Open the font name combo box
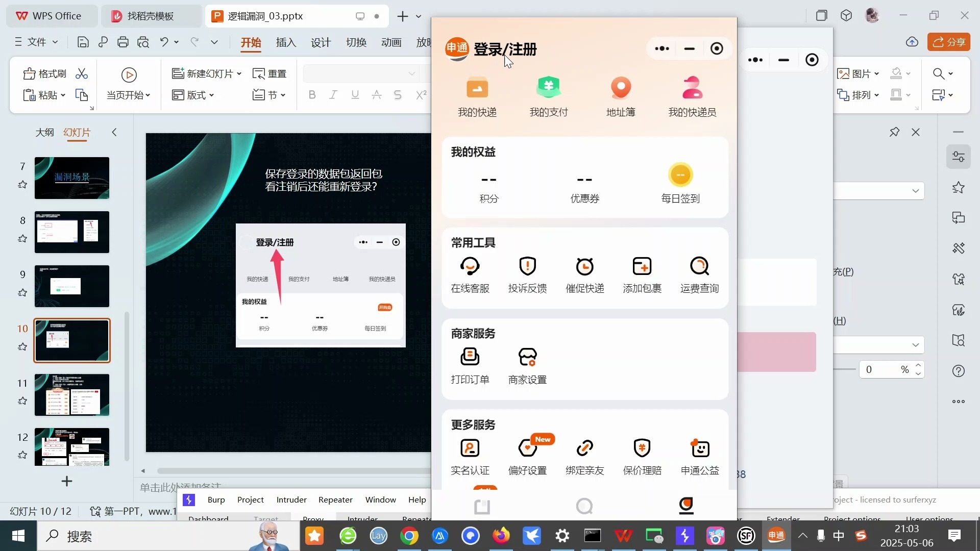The width and height of the screenshot is (980, 551). [x=361, y=74]
